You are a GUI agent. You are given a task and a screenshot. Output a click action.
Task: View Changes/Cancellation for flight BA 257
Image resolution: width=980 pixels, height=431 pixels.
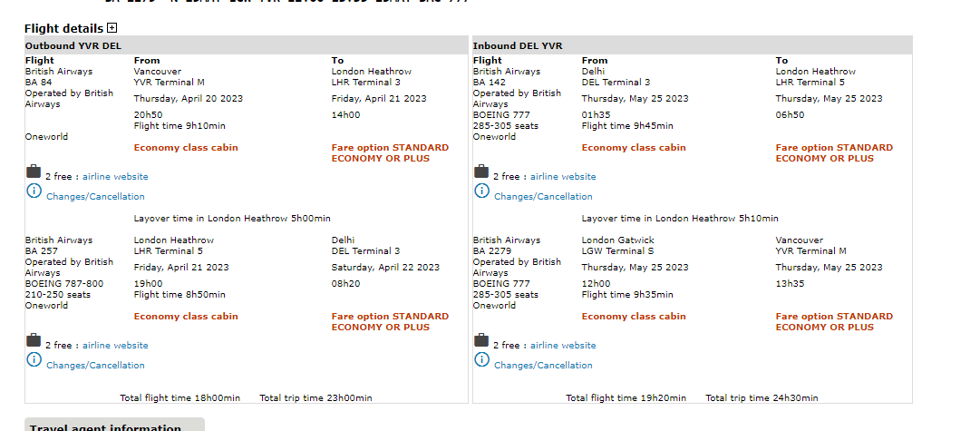coord(95,366)
